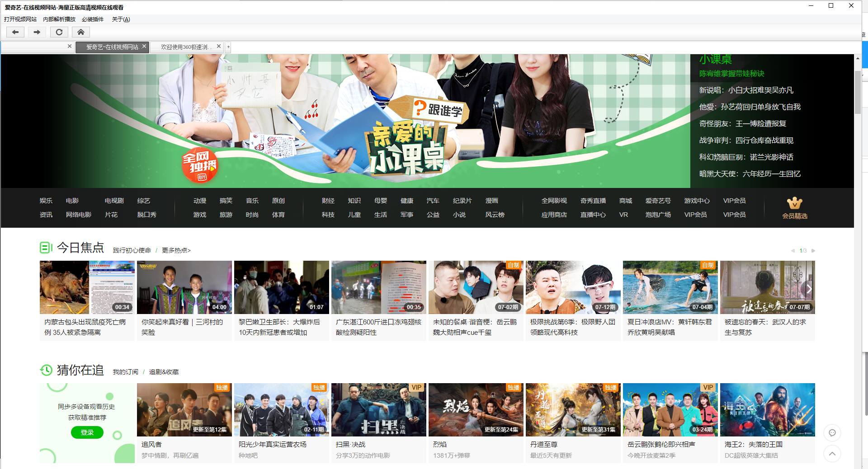Click the forward arrow navigation button
Image resolution: width=868 pixels, height=469 pixels.
point(37,32)
